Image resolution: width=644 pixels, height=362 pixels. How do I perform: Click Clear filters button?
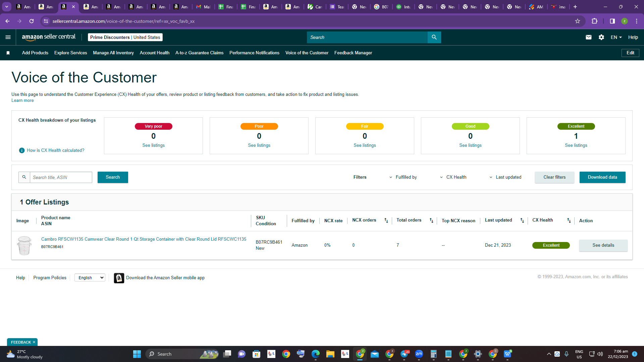(x=554, y=177)
